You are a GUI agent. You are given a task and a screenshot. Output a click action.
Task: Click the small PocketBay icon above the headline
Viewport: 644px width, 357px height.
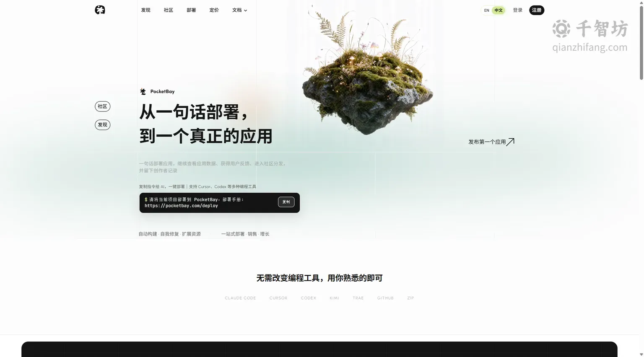(143, 91)
